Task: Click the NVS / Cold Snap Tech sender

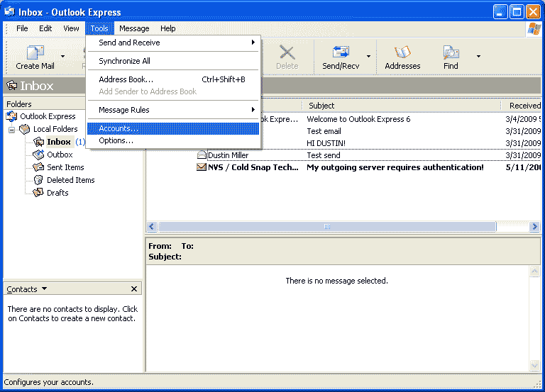Action: pyautogui.click(x=253, y=167)
